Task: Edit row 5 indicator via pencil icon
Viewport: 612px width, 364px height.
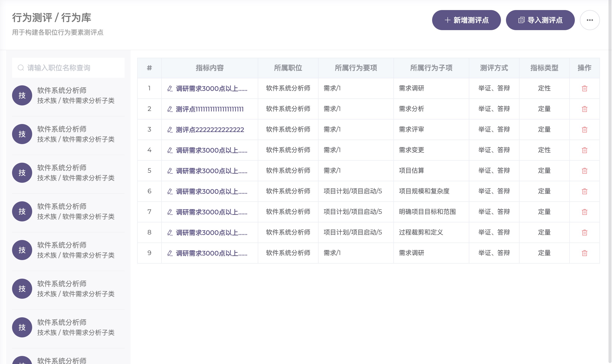Action: point(170,171)
